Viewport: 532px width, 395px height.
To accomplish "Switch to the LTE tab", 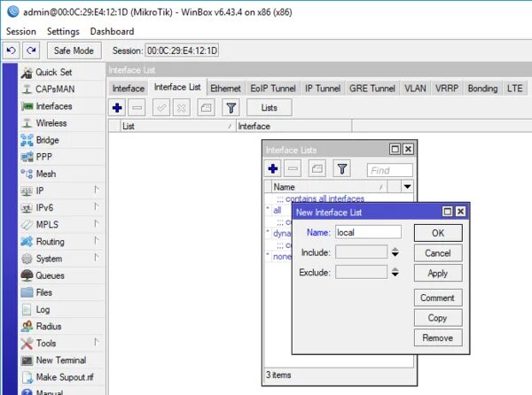I will (x=514, y=89).
